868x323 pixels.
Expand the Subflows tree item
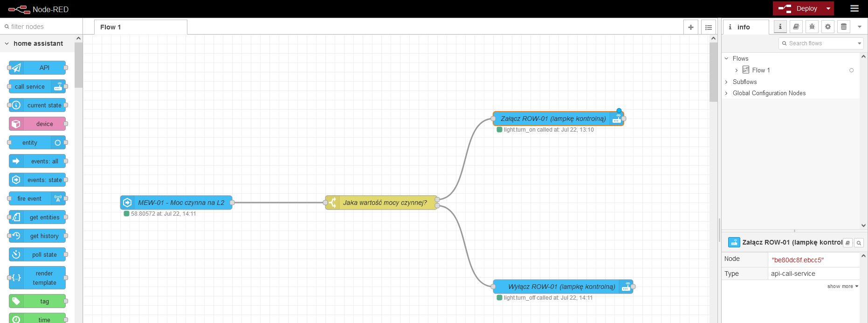[726, 82]
